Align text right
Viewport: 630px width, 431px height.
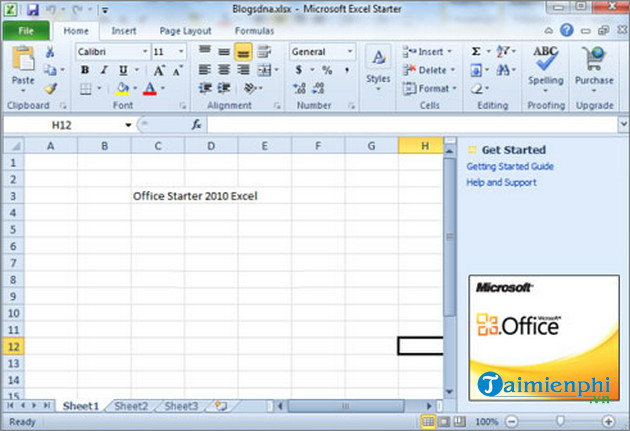point(243,70)
